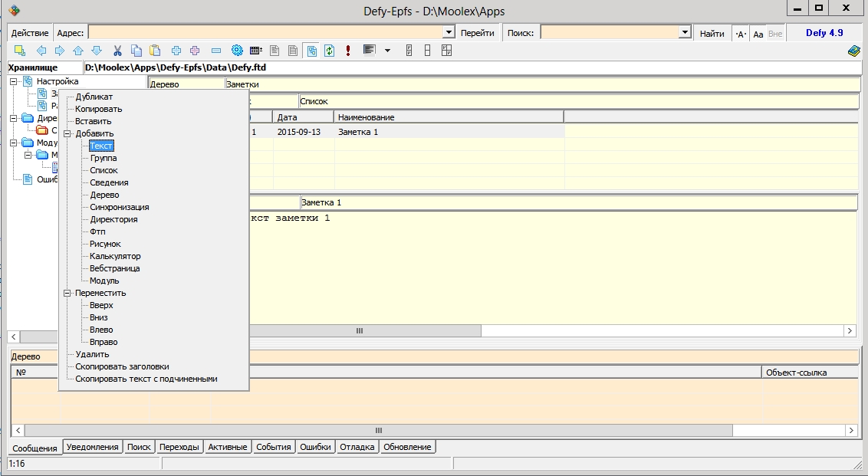Click the Defy 4.9 version label

[824, 33]
